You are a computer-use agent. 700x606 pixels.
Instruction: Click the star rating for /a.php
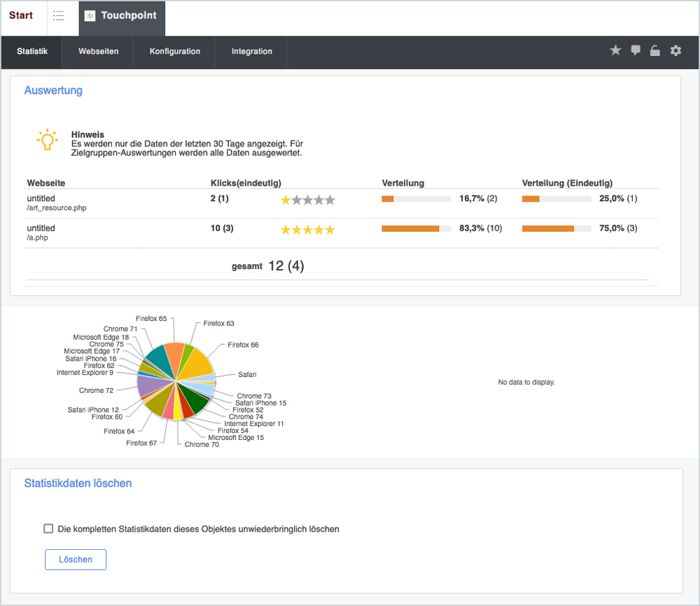point(307,230)
